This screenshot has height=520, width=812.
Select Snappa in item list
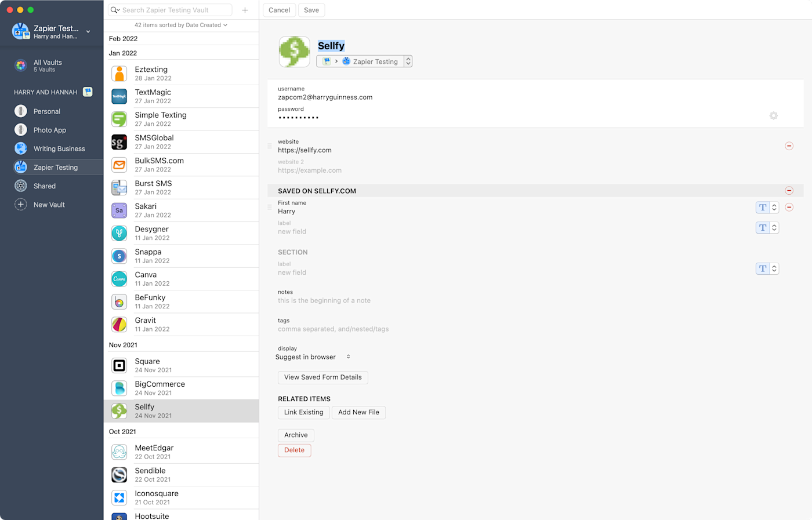(181, 256)
